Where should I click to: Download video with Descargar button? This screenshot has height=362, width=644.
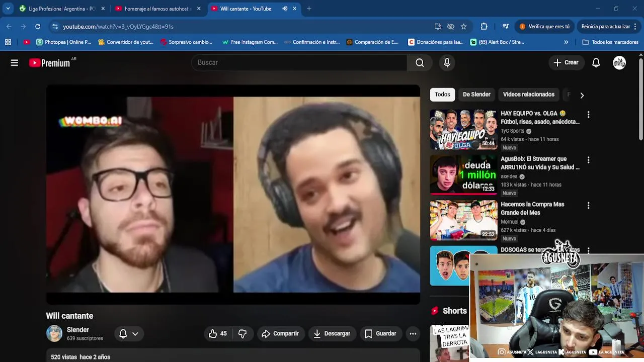[332, 334]
